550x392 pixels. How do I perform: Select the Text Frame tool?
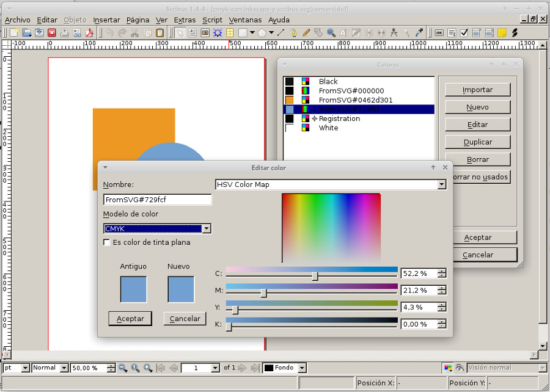(193, 33)
